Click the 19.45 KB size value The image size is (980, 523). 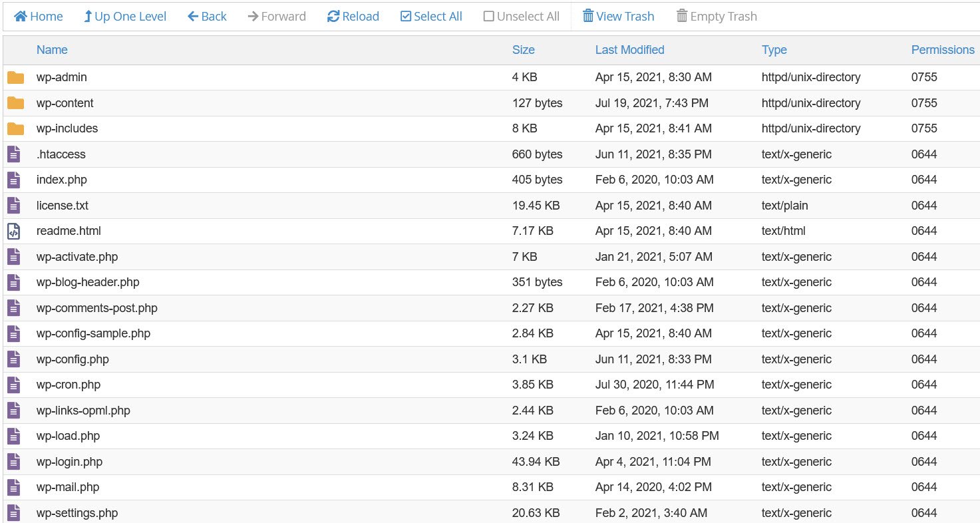tap(536, 206)
